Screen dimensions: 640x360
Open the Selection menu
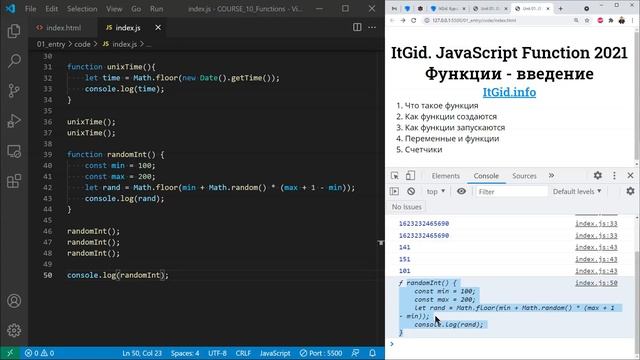(82, 9)
